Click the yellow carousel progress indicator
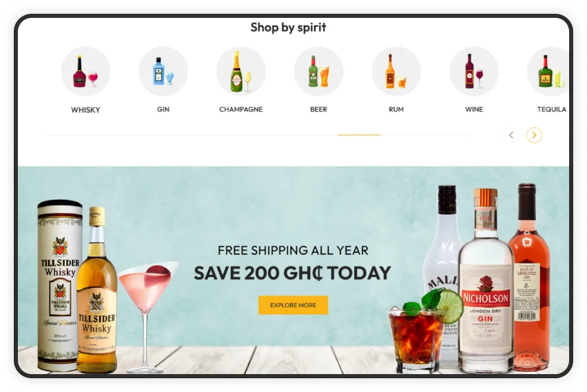The width and height of the screenshot is (587, 392). 359,135
